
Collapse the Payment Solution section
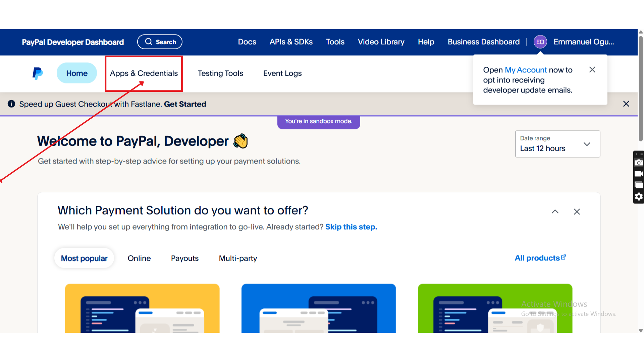point(555,212)
